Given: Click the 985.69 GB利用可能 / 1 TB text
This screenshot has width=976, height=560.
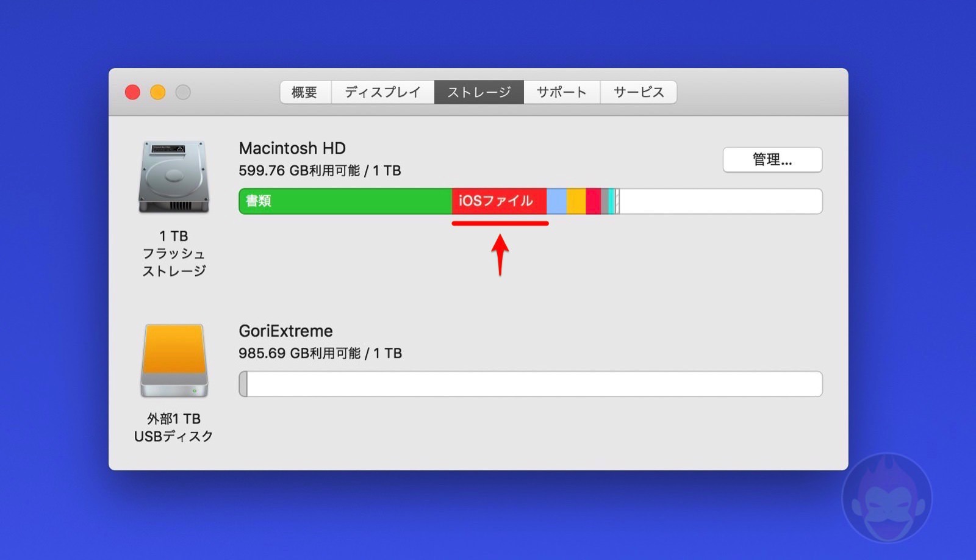Looking at the screenshot, I should (320, 353).
